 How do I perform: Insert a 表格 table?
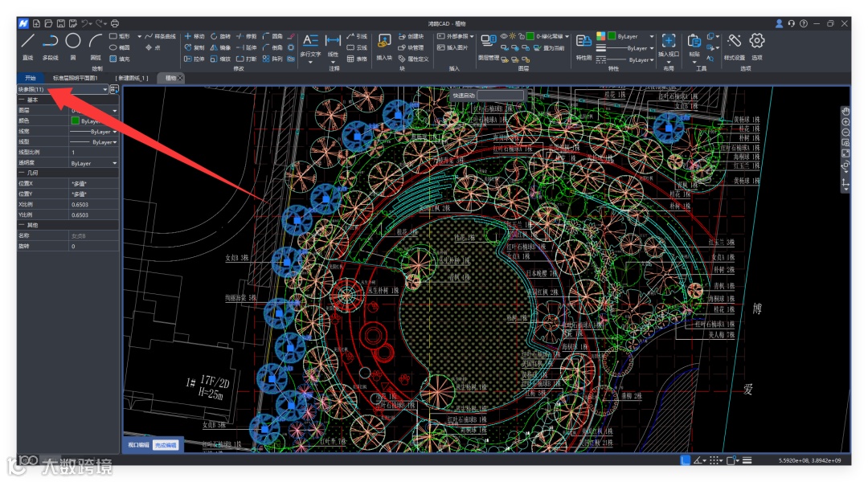(357, 59)
